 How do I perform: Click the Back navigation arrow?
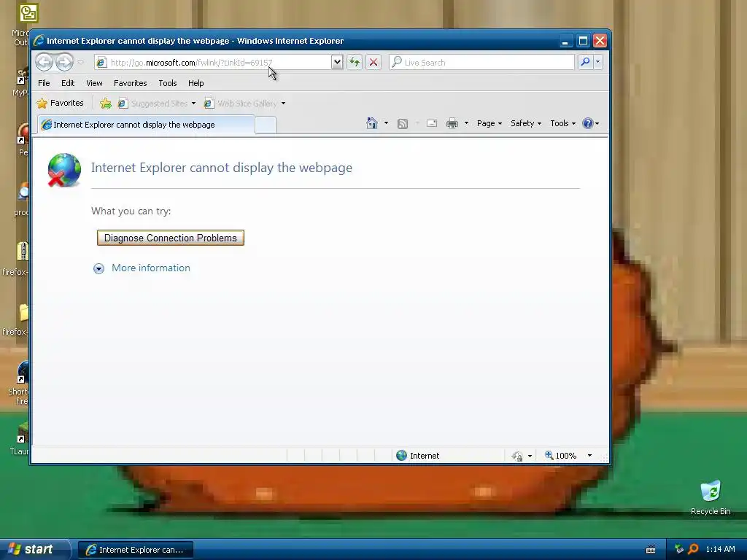click(44, 62)
